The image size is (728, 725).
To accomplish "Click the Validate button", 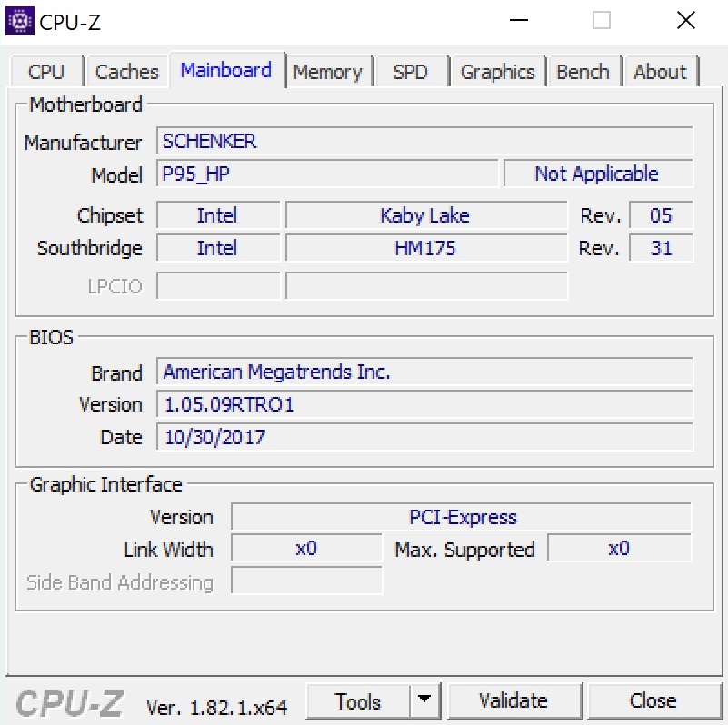I will (514, 700).
